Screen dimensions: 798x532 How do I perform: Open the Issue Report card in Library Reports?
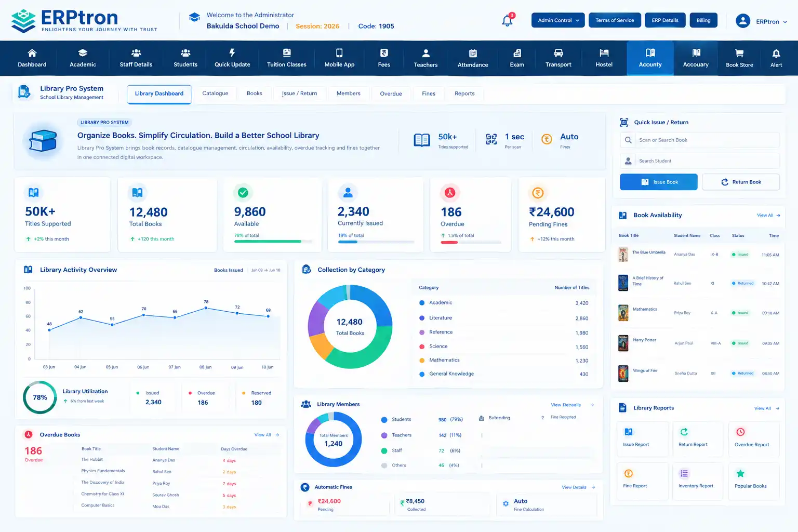click(x=643, y=439)
